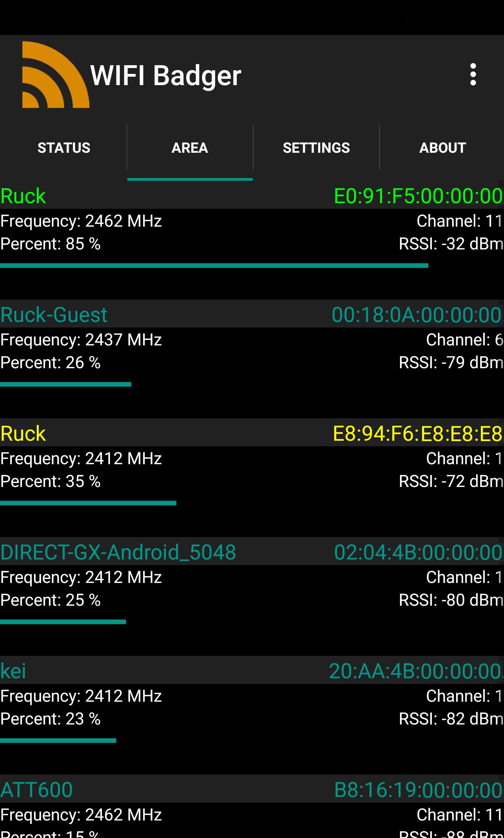Open the three-dot overflow menu

tap(473, 74)
